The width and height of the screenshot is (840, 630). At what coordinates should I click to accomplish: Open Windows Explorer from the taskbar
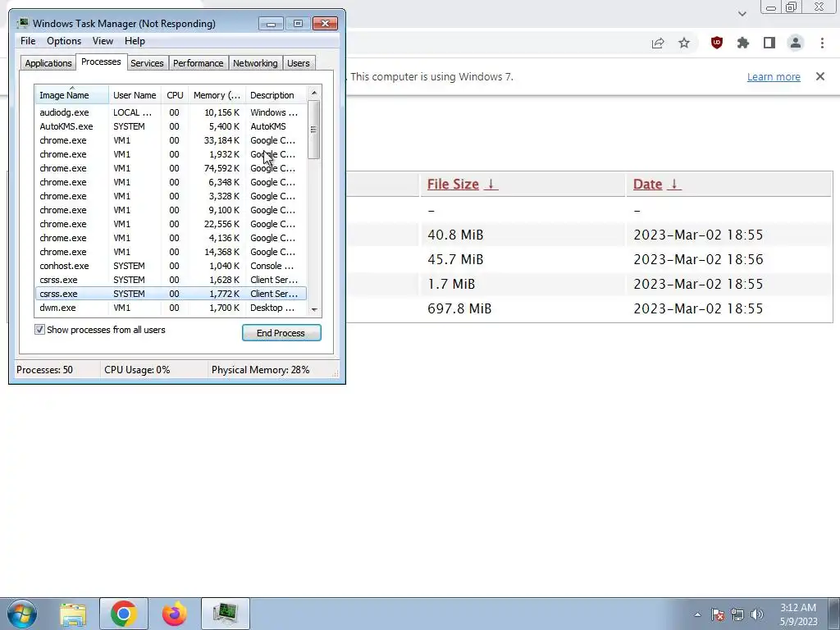[x=73, y=614]
